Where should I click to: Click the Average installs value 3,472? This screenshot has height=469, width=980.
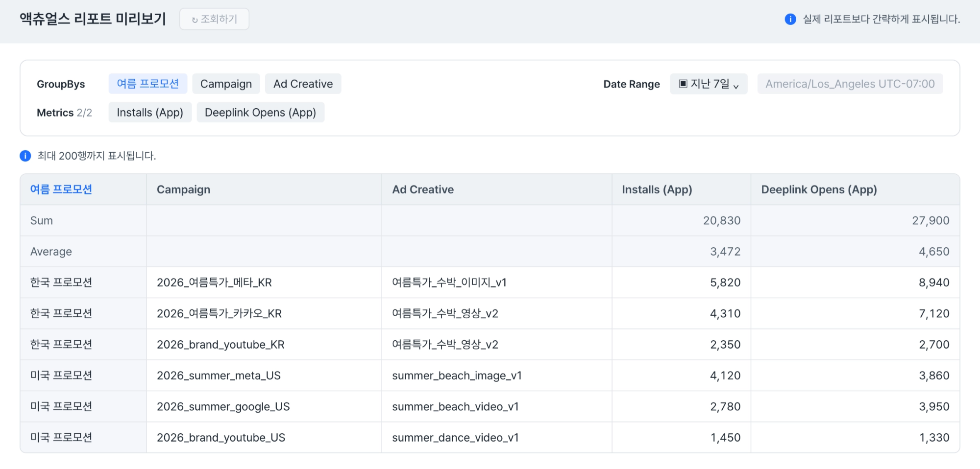pyautogui.click(x=725, y=252)
